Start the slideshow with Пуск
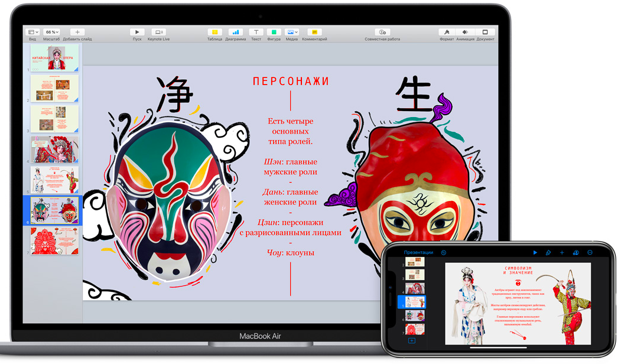The height and width of the screenshot is (364, 624). click(x=137, y=32)
